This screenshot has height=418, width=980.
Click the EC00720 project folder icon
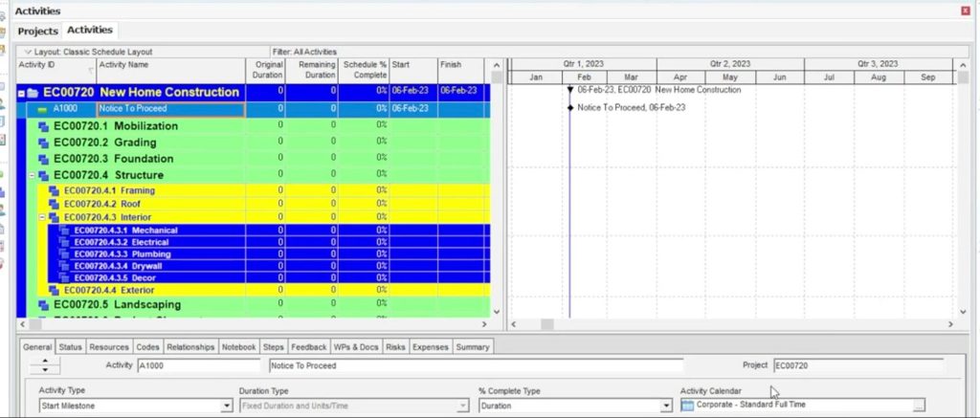point(33,93)
